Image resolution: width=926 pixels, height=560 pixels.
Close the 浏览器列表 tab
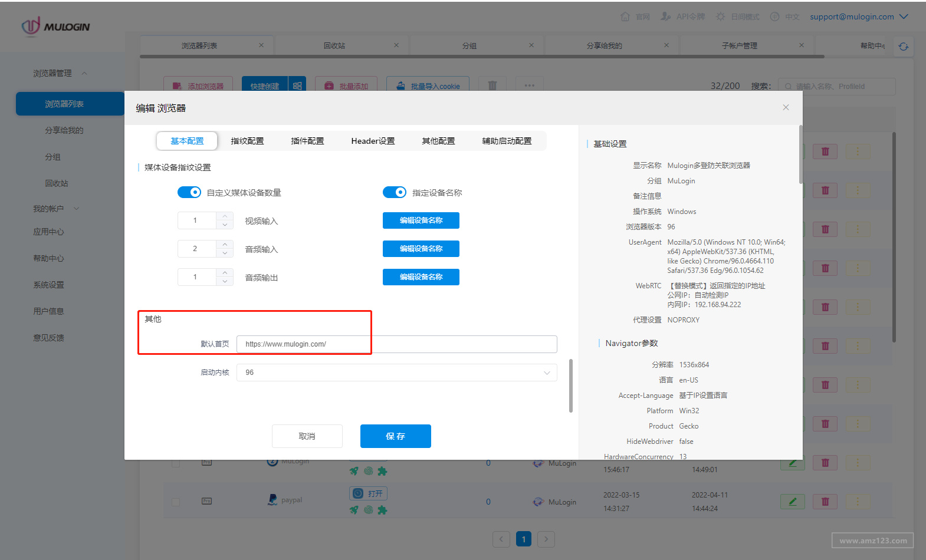pos(261,45)
